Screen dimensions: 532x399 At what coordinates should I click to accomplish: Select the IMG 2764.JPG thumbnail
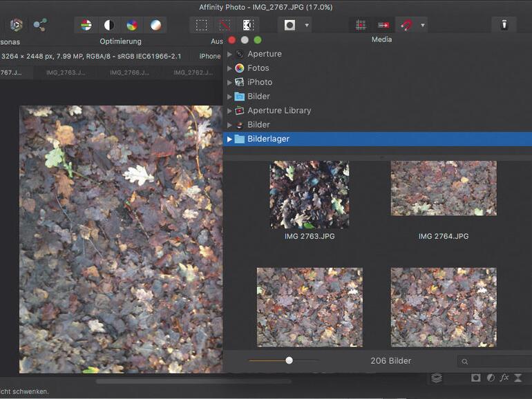(x=443, y=188)
